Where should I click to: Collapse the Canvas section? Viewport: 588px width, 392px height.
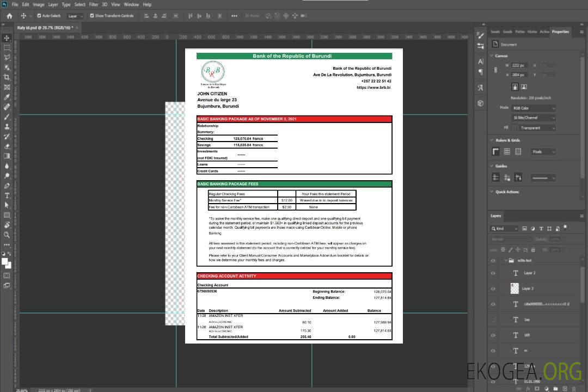point(492,56)
